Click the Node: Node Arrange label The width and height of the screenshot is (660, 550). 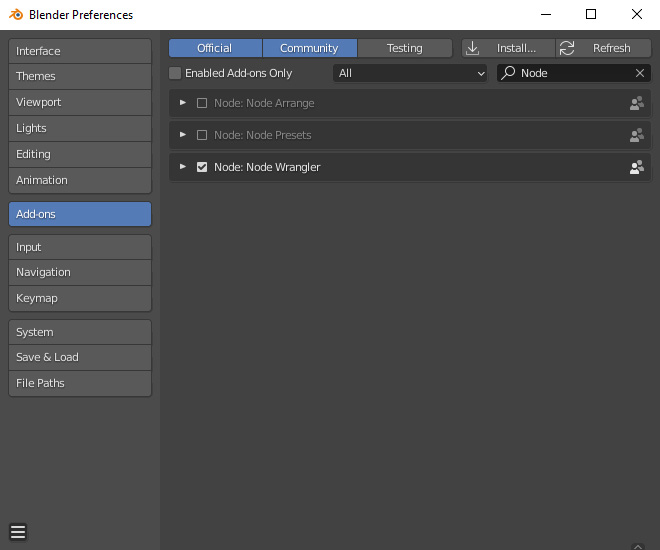[x=264, y=103]
